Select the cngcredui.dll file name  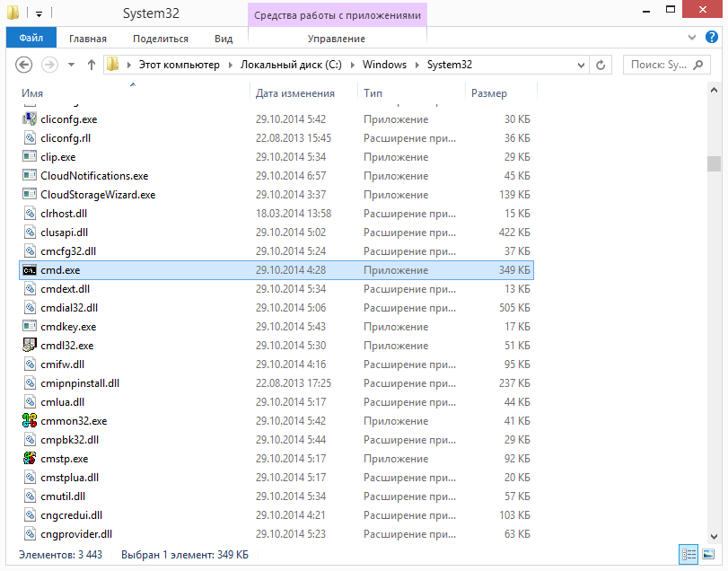[x=71, y=515]
